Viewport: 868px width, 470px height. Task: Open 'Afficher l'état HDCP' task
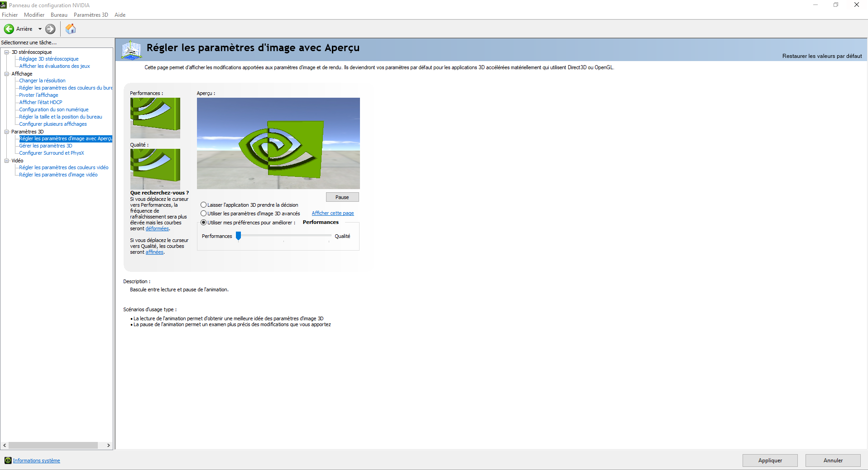tap(41, 102)
